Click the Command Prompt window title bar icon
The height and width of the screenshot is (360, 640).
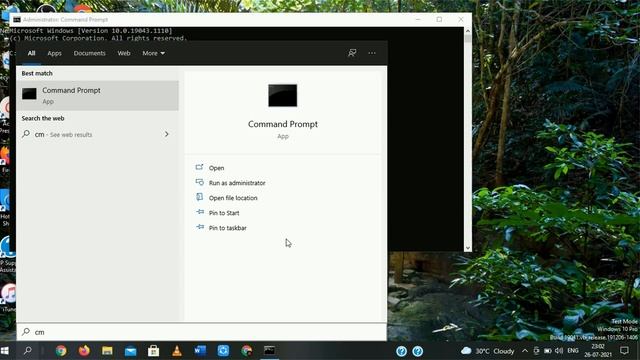pyautogui.click(x=17, y=20)
